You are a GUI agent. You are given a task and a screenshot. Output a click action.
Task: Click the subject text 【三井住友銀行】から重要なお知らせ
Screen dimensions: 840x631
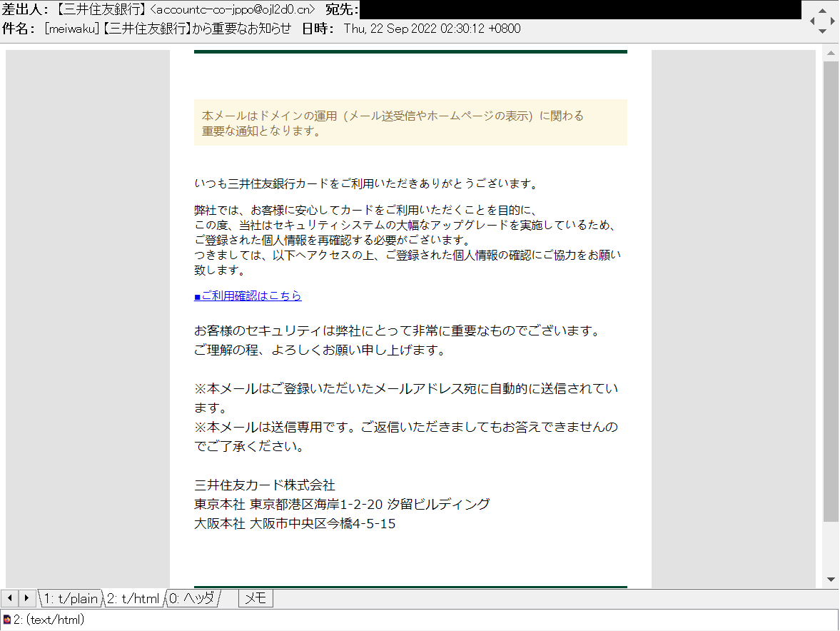[x=196, y=29]
